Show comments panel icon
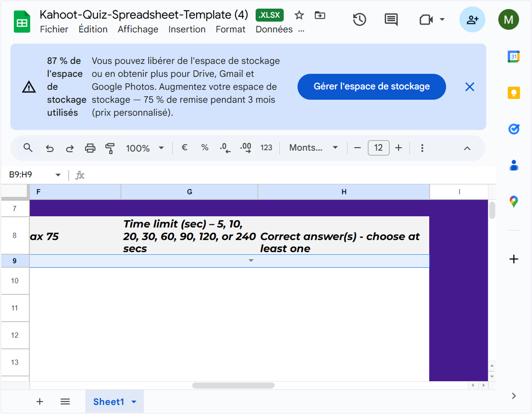The height and width of the screenshot is (414, 532). pyautogui.click(x=391, y=20)
